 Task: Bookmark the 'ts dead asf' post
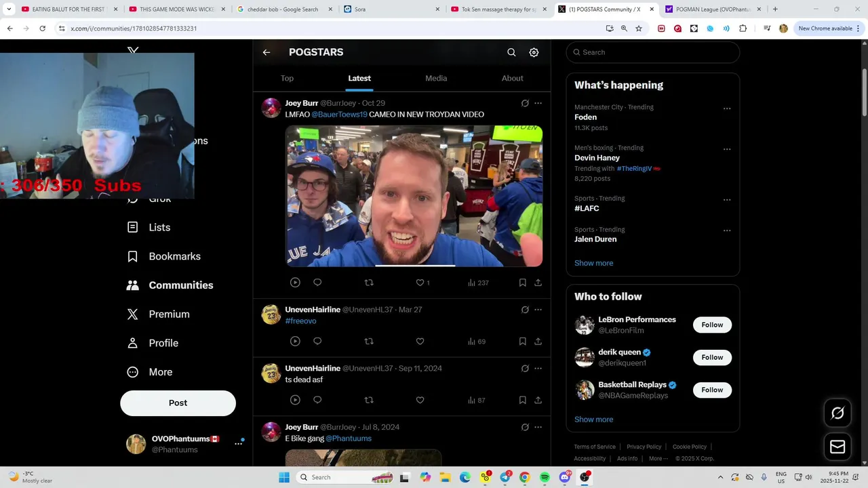click(522, 400)
